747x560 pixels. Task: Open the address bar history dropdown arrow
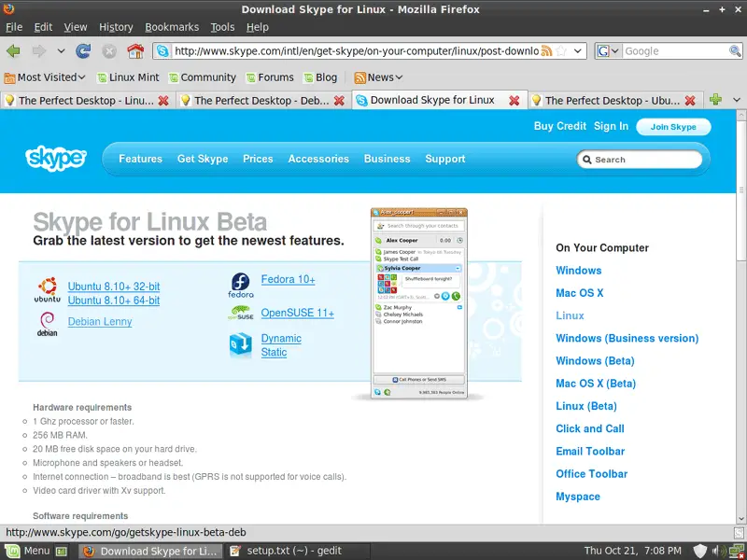click(x=578, y=51)
